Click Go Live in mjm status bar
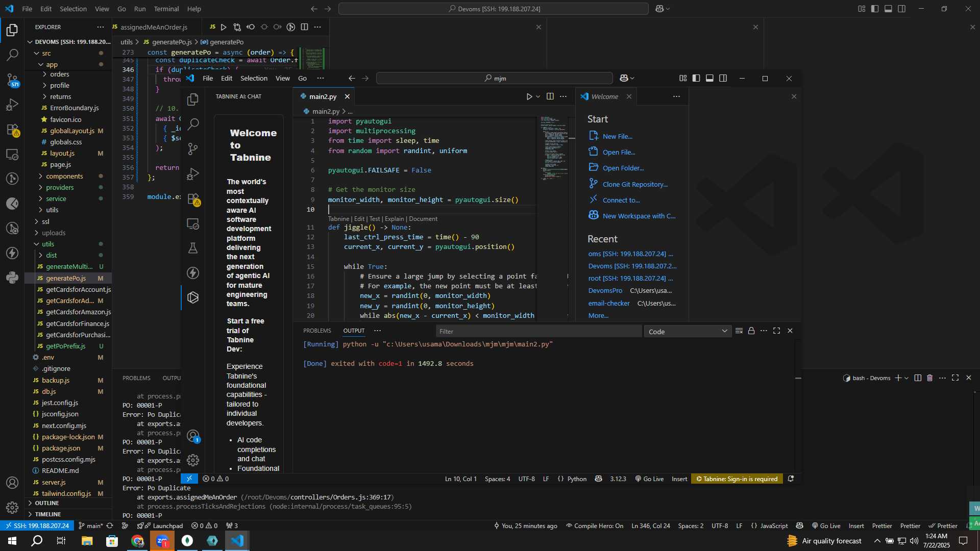980x551 pixels. [x=649, y=479]
